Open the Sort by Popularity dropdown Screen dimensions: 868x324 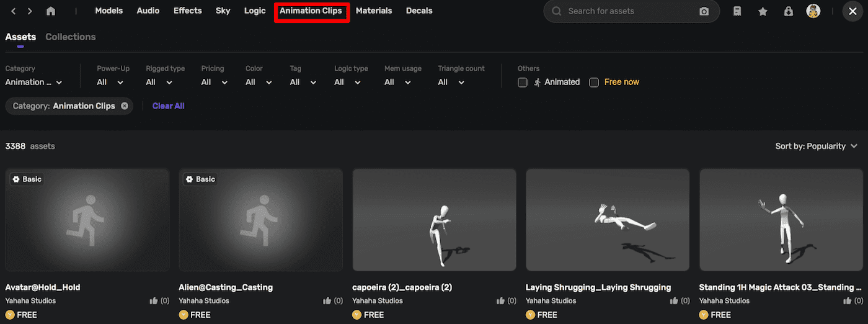coord(816,146)
